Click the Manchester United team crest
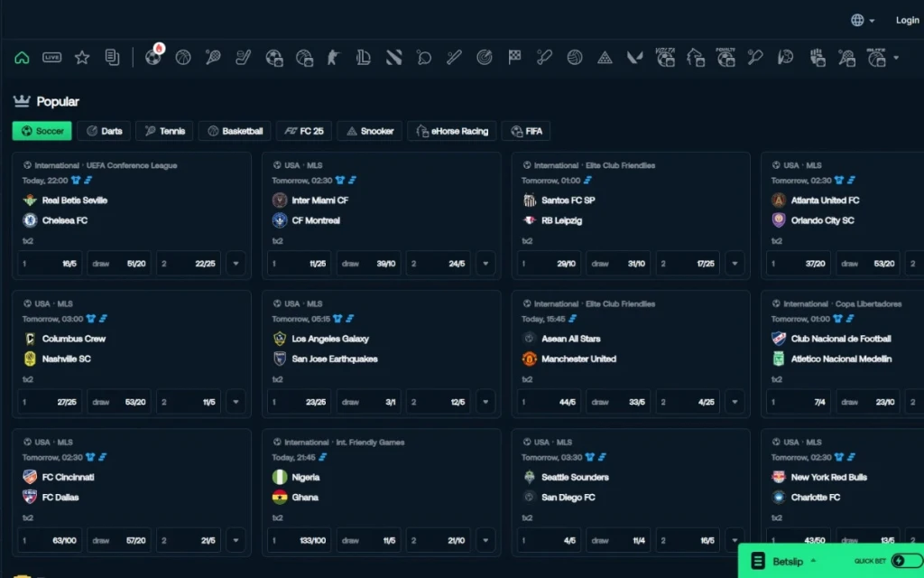 [x=529, y=359]
